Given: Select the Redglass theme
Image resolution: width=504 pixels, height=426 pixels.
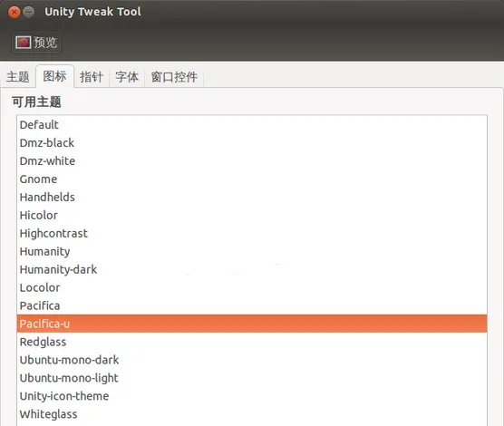Looking at the screenshot, I should 252,342.
